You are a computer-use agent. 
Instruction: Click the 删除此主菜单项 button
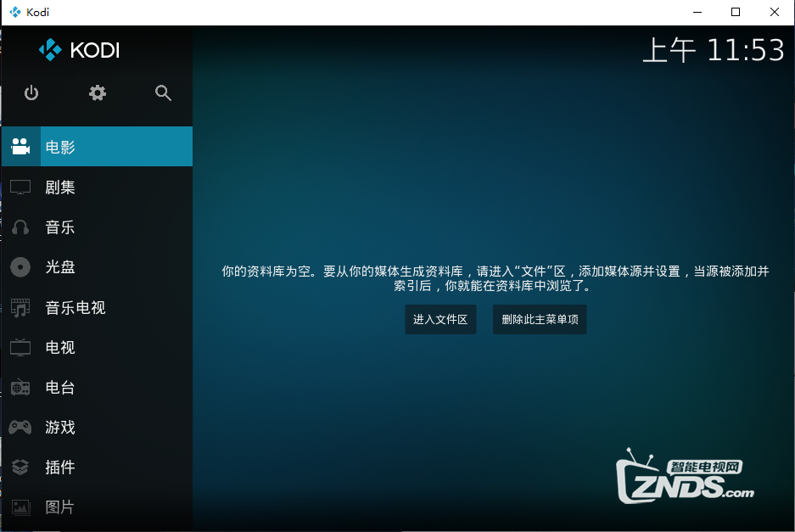tap(539, 319)
